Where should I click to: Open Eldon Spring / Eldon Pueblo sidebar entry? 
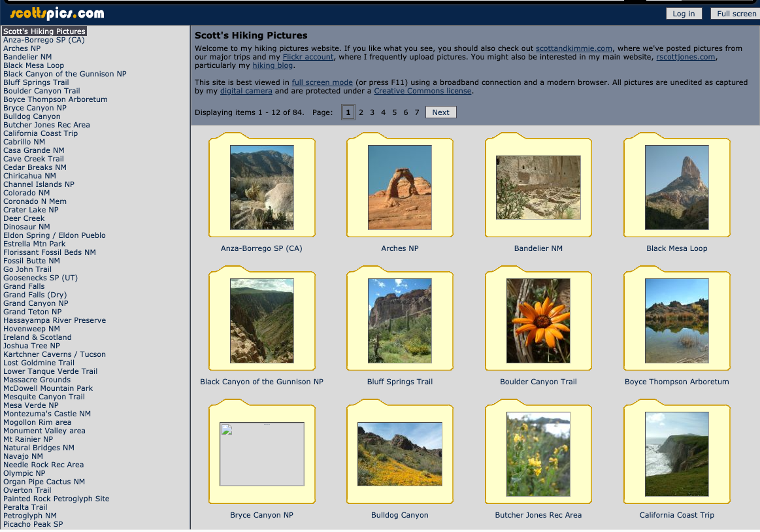(x=54, y=235)
